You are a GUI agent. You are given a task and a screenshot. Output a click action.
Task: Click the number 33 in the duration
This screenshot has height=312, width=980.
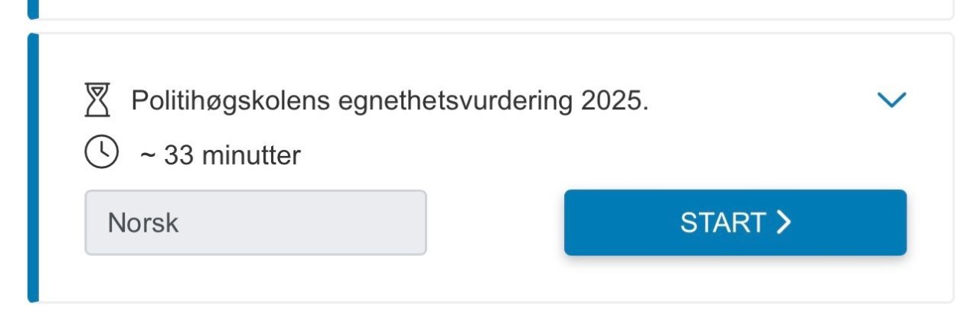pyautogui.click(x=178, y=156)
